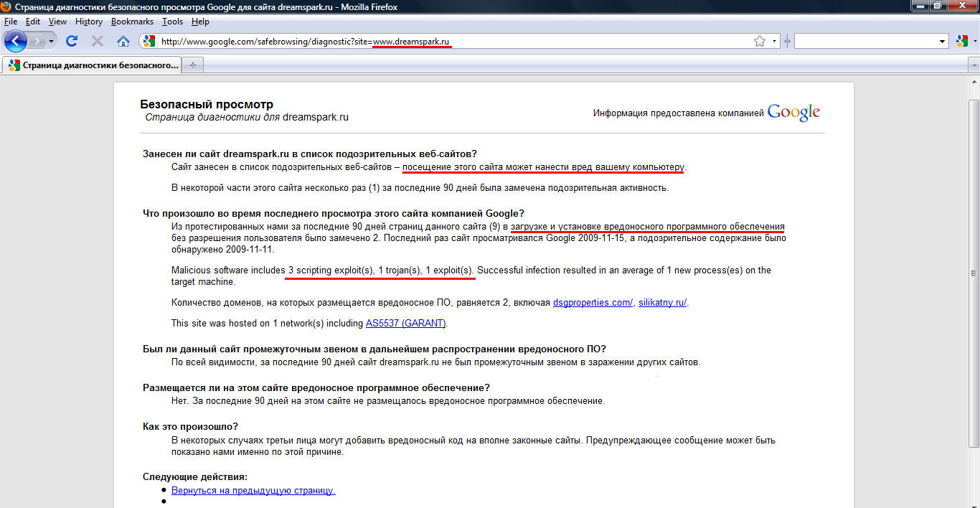Go to the Home page icon
This screenshot has width=980, height=508.
click(123, 41)
